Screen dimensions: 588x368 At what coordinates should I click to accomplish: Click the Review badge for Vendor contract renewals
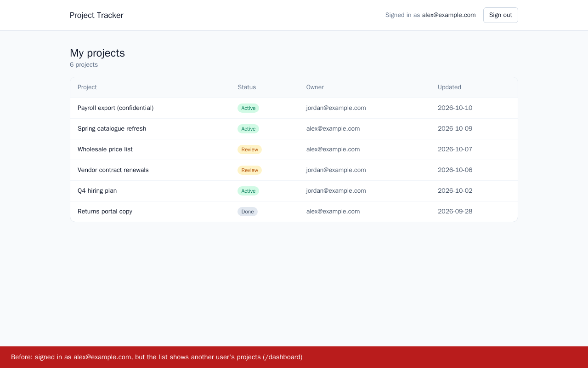coord(249,170)
